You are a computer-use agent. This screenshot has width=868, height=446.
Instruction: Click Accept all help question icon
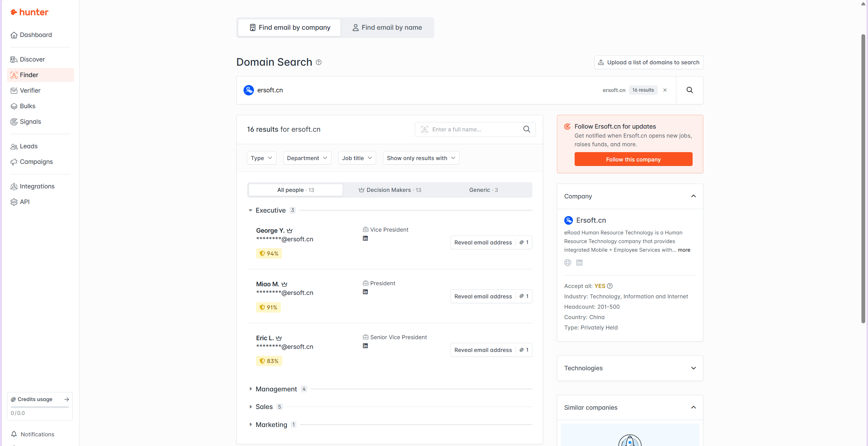click(610, 286)
